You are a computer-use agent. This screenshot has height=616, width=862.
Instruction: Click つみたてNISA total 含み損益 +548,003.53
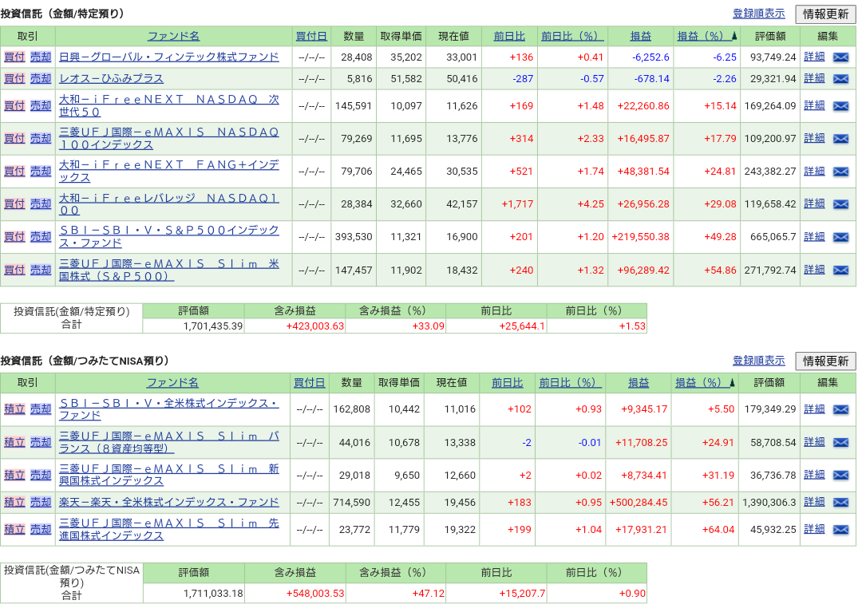point(315,594)
